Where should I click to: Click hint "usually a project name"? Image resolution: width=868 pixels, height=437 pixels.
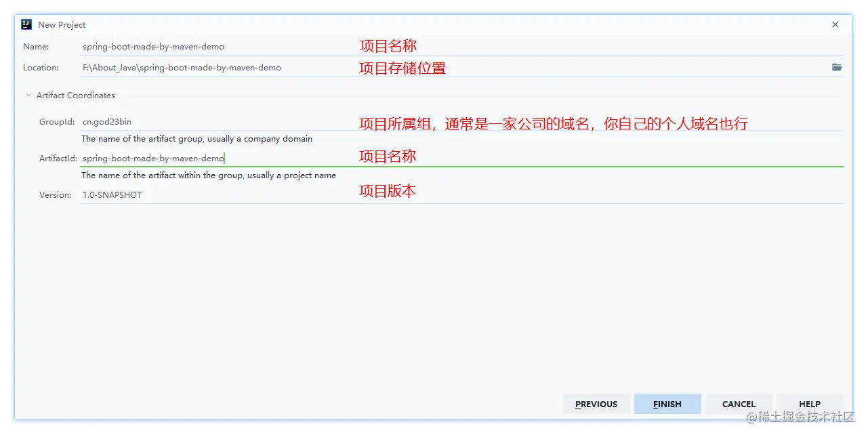click(x=291, y=175)
